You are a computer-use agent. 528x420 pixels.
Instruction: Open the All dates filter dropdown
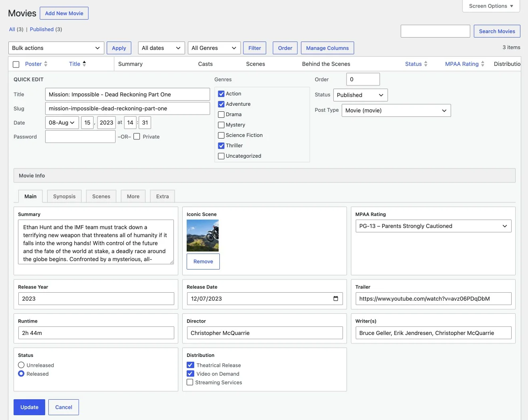(x=161, y=48)
